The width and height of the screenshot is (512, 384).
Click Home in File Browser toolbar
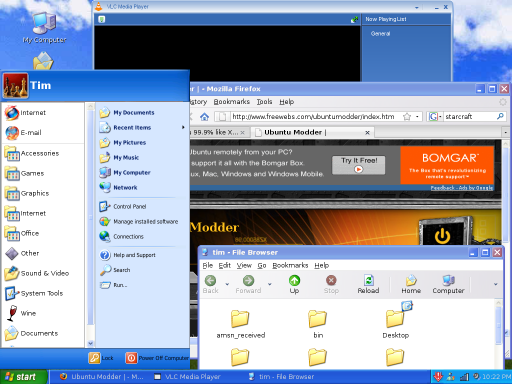pyautogui.click(x=411, y=284)
